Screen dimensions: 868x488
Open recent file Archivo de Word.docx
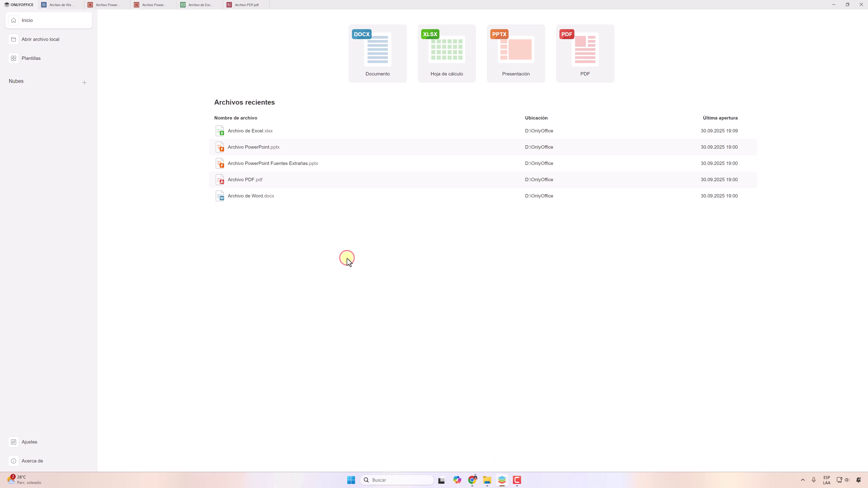(x=251, y=196)
